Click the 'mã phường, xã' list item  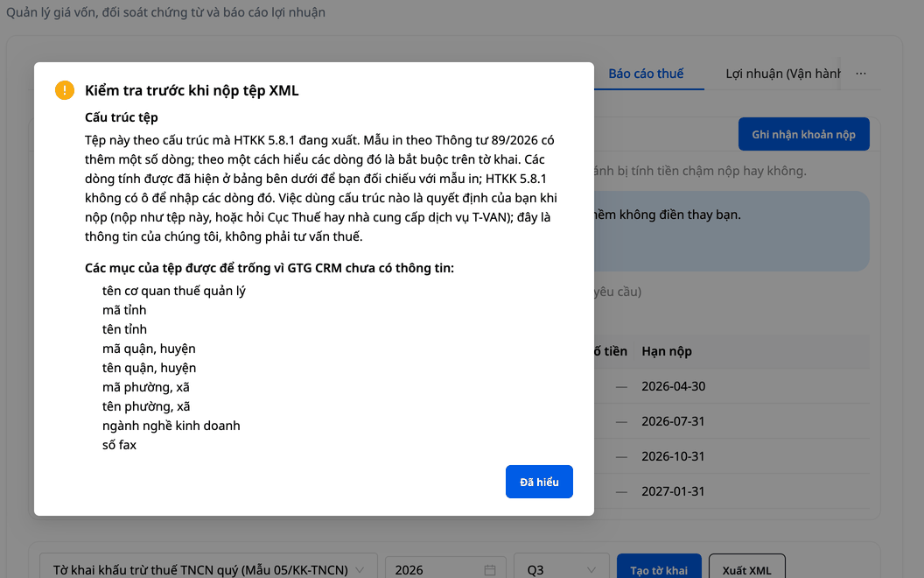click(145, 387)
